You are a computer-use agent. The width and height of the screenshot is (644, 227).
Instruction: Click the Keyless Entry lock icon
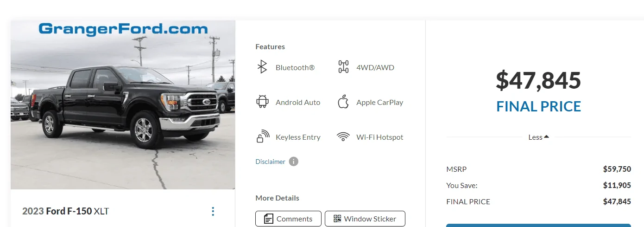pyautogui.click(x=263, y=136)
